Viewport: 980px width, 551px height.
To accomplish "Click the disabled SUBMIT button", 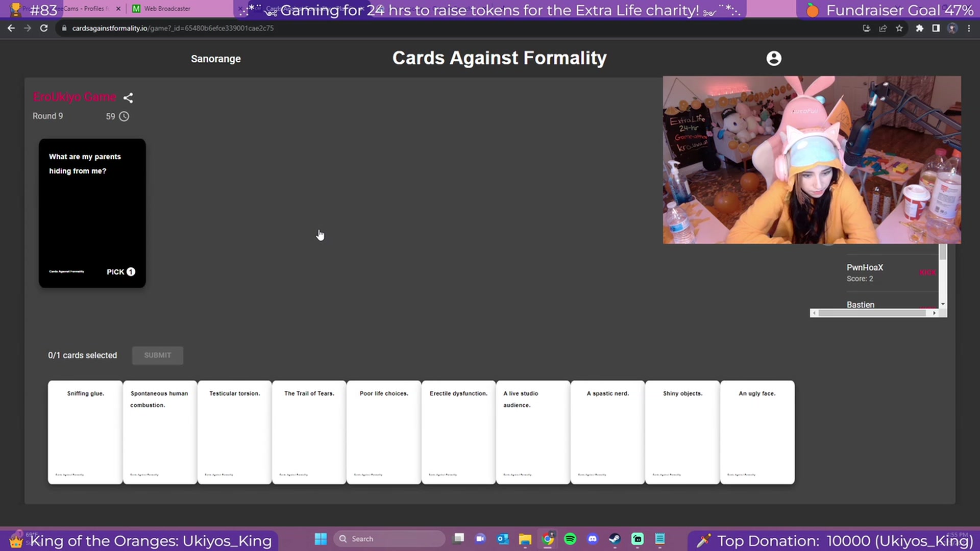I will pos(157,355).
